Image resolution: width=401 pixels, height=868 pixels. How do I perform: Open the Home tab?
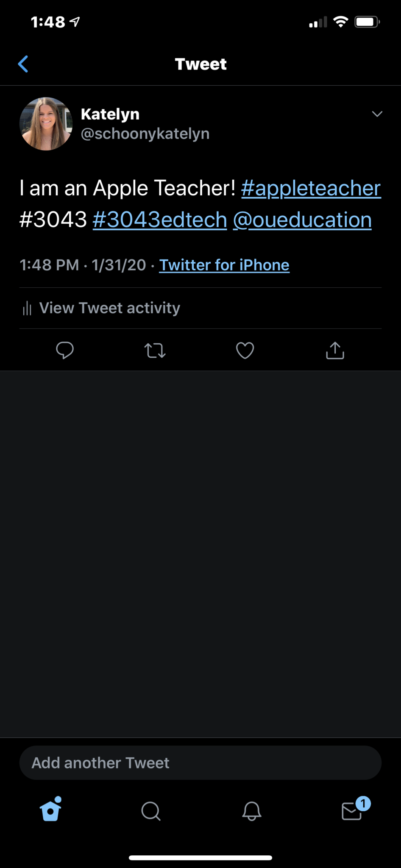point(50,810)
